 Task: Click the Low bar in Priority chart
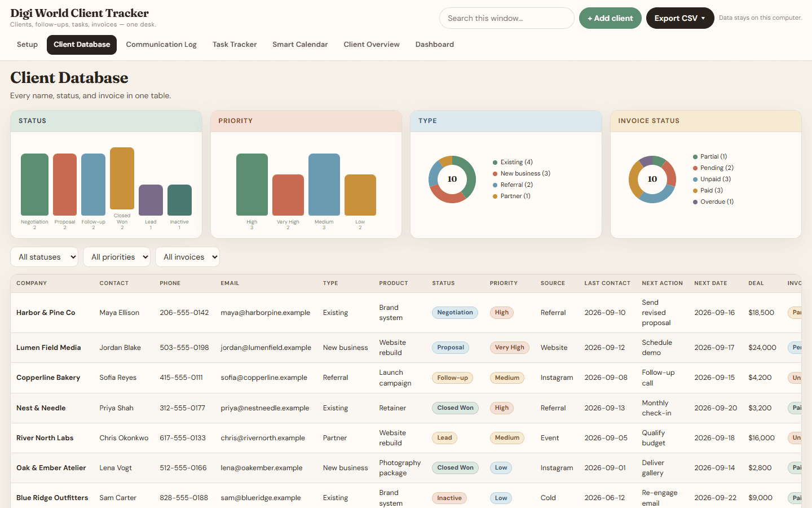click(360, 195)
